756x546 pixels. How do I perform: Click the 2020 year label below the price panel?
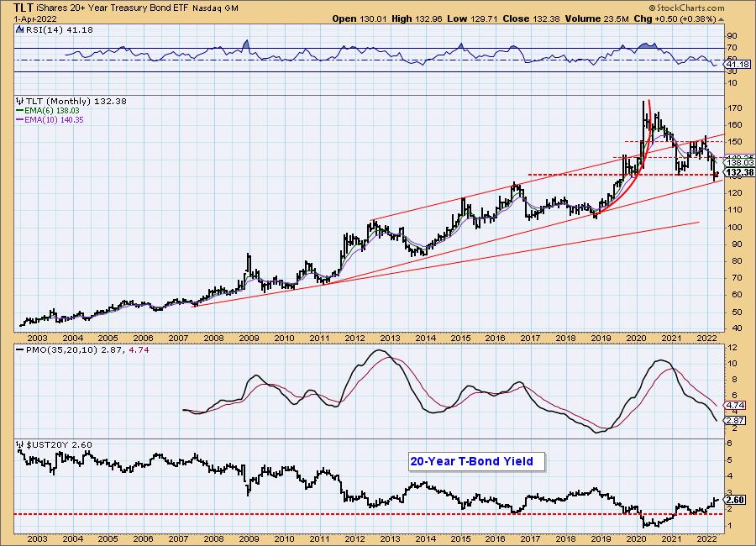click(x=636, y=339)
